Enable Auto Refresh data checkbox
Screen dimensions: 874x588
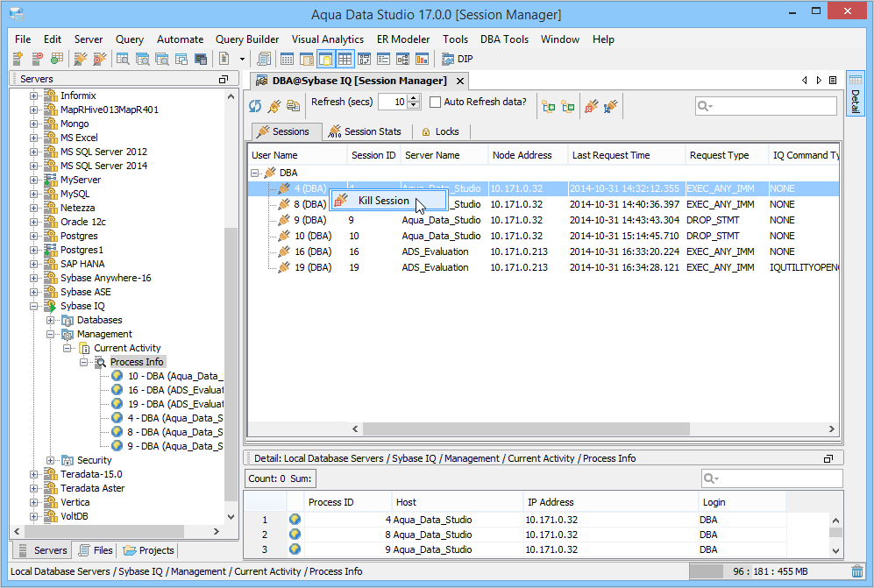click(435, 103)
